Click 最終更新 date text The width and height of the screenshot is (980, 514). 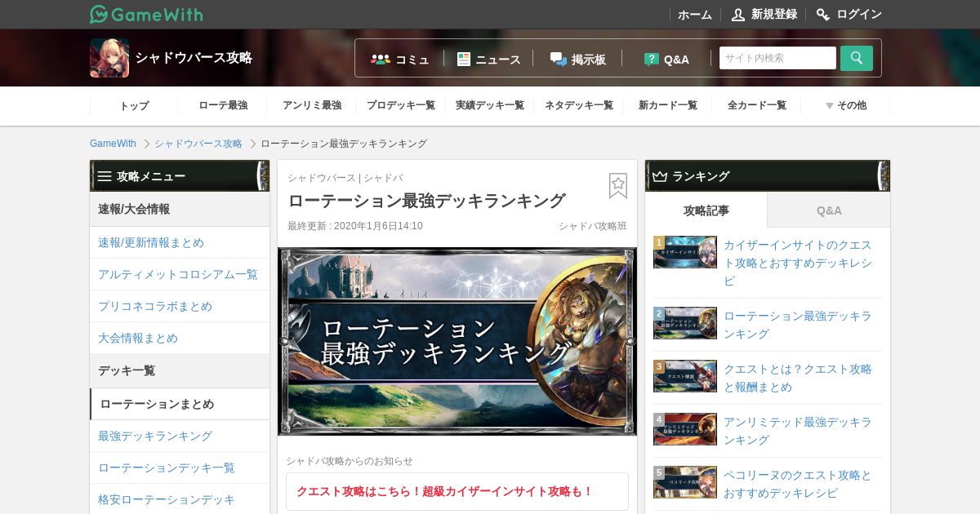355,226
